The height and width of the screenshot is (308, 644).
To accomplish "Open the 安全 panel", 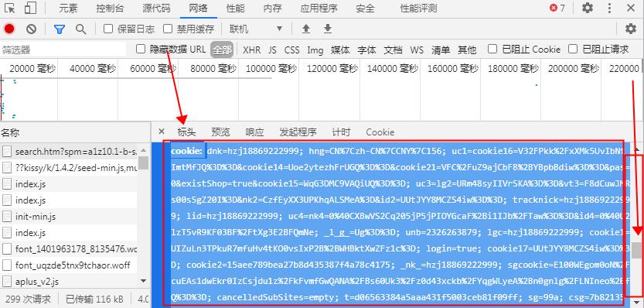I will pyautogui.click(x=365, y=8).
